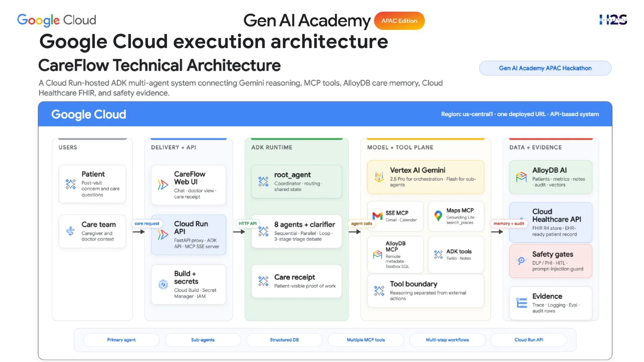Select the HTTP API connector label
The height and width of the screenshot is (362, 644).
(x=248, y=223)
